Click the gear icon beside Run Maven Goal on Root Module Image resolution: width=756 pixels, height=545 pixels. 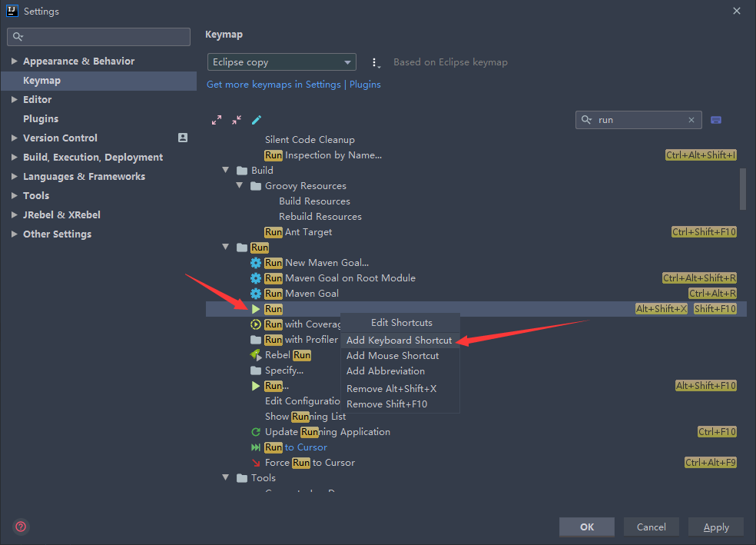tap(256, 278)
